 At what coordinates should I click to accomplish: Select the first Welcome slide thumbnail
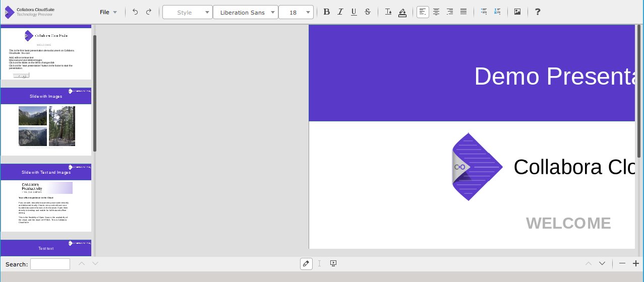(46, 52)
